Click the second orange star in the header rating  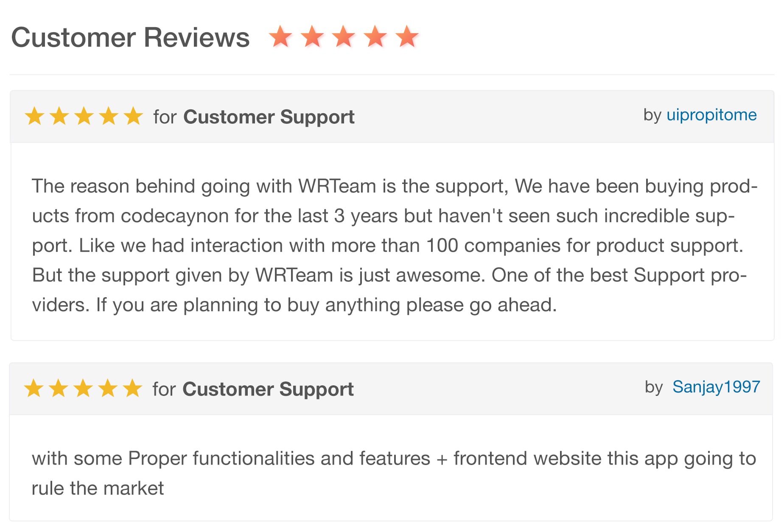pyautogui.click(x=312, y=36)
